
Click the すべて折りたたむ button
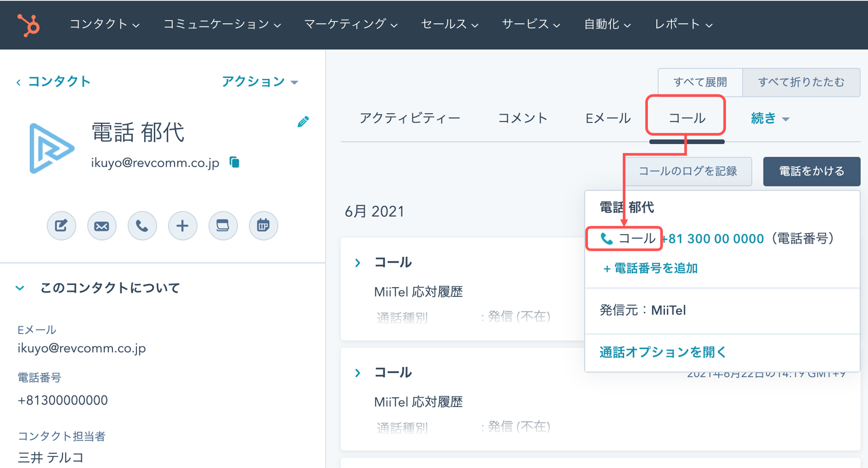(x=801, y=82)
